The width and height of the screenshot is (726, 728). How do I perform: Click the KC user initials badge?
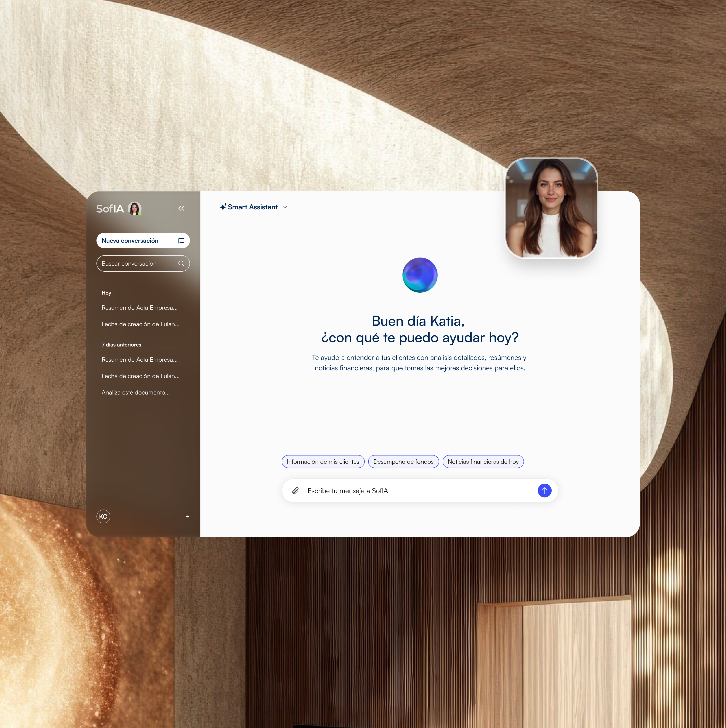point(103,516)
